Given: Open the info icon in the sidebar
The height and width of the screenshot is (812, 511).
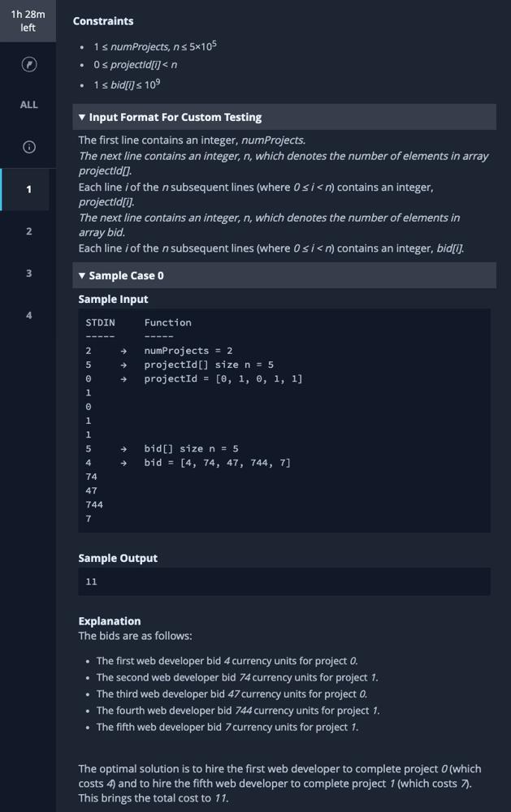Looking at the screenshot, I should point(28,147).
